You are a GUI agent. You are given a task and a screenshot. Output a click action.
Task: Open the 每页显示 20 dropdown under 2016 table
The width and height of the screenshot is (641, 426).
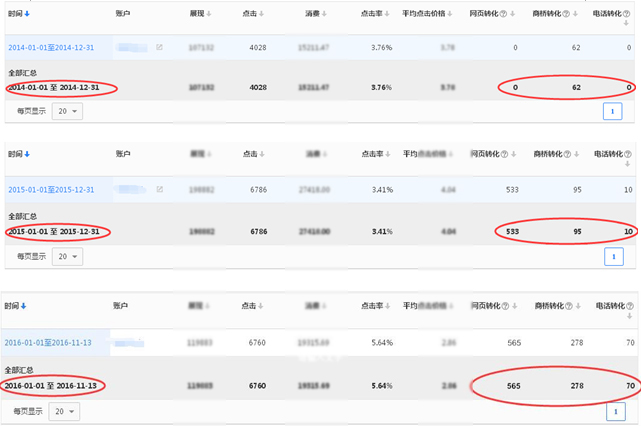pos(64,411)
